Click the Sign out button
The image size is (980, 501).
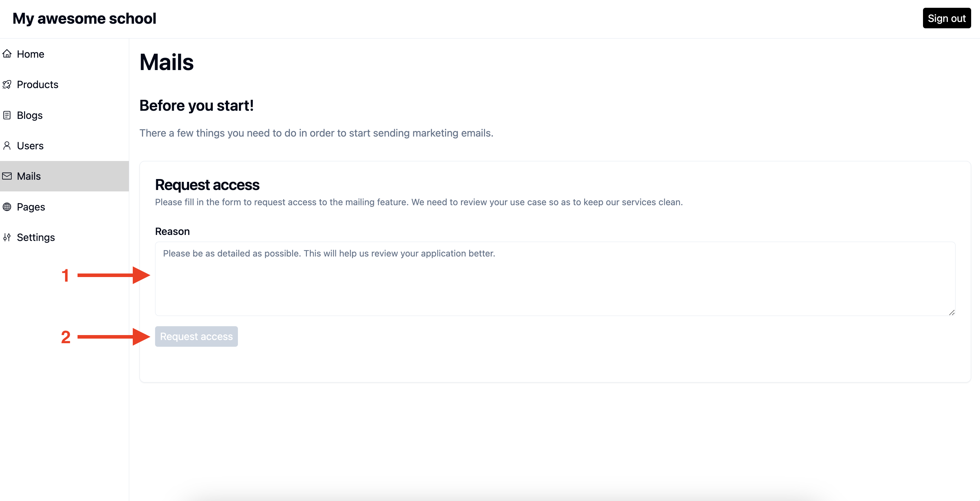946,18
